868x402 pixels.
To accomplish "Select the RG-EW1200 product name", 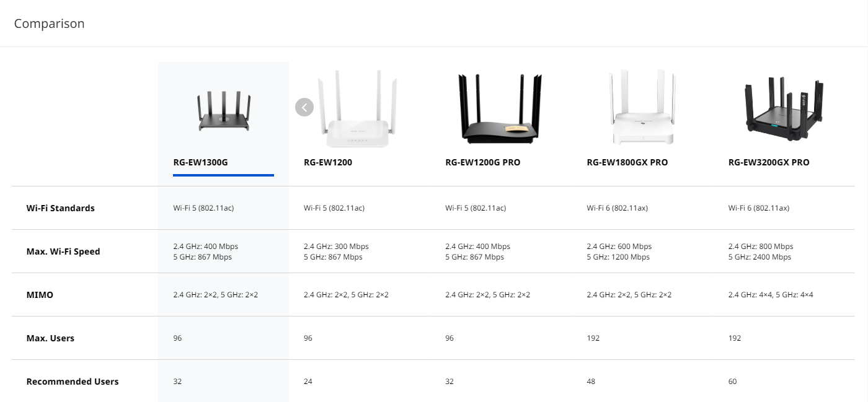I will click(x=328, y=162).
